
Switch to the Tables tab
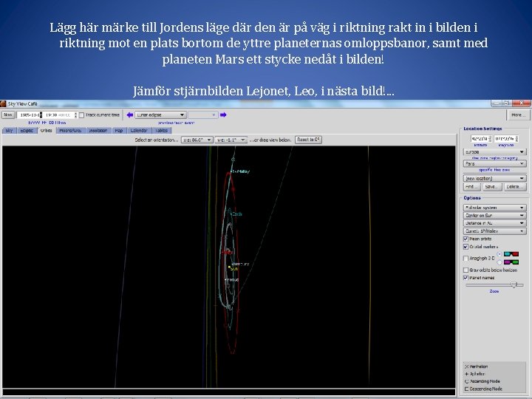coord(162,131)
